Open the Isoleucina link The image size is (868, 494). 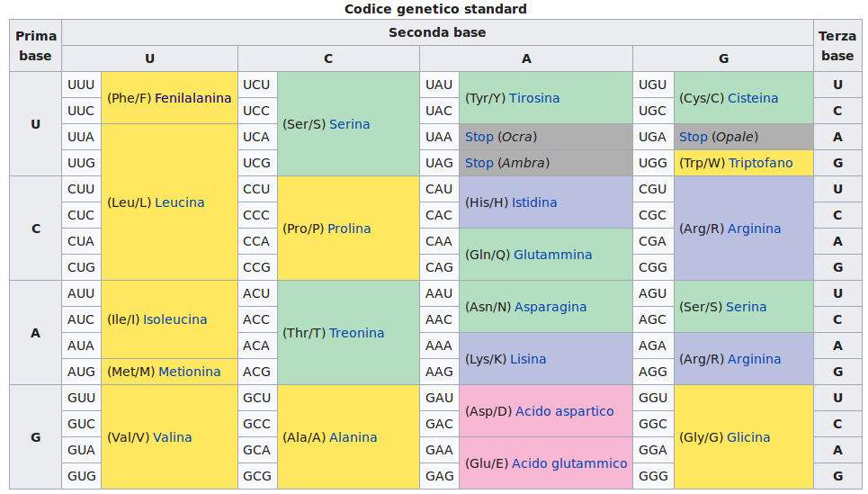click(174, 319)
